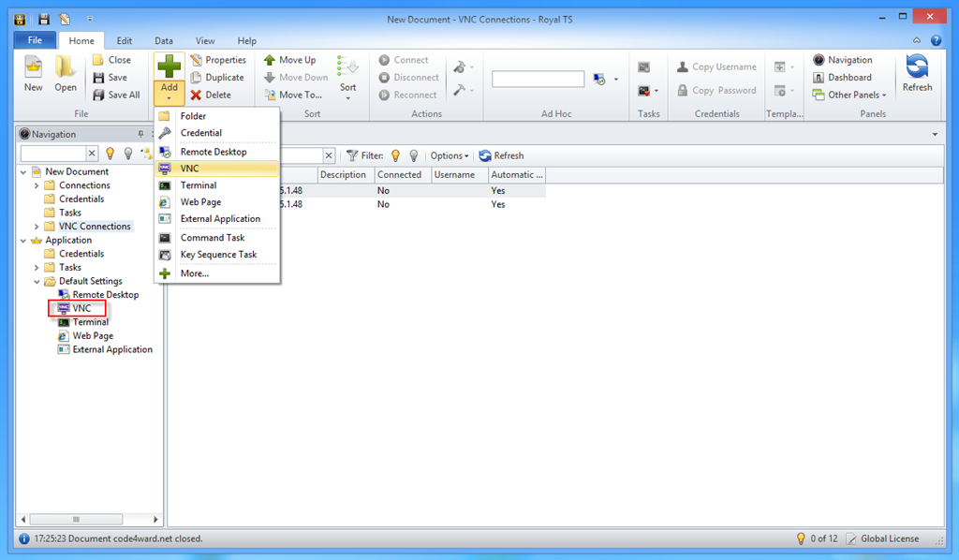
Task: Click the Ad Hoc connection input field
Action: (x=538, y=80)
